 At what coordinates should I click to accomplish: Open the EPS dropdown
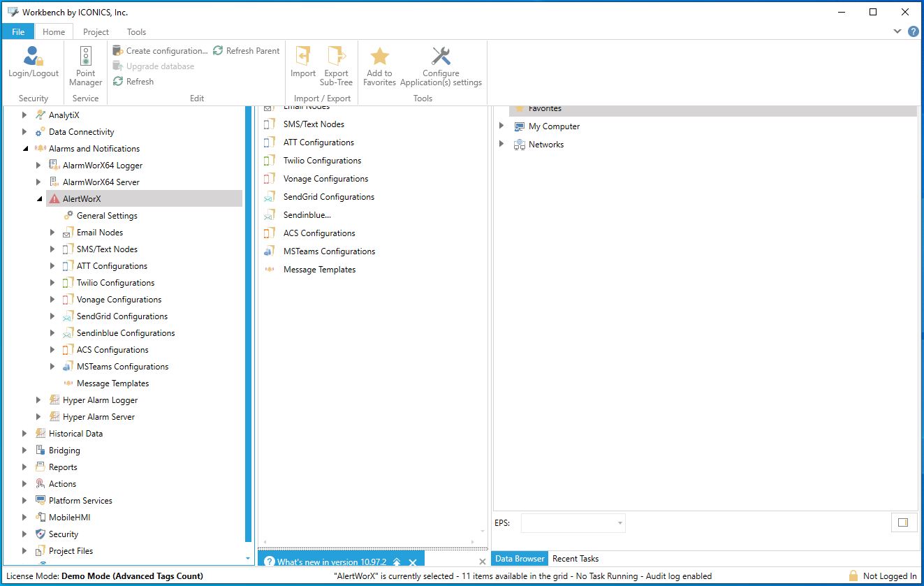pyautogui.click(x=619, y=523)
